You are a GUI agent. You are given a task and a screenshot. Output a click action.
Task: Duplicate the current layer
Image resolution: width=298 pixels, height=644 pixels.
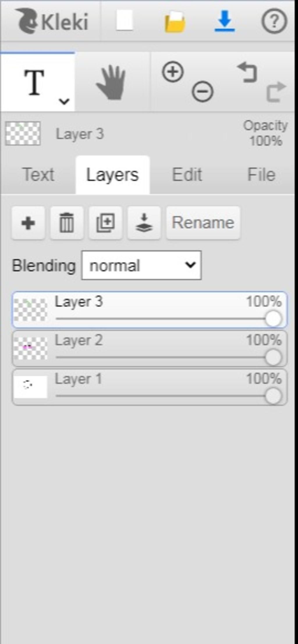(105, 223)
